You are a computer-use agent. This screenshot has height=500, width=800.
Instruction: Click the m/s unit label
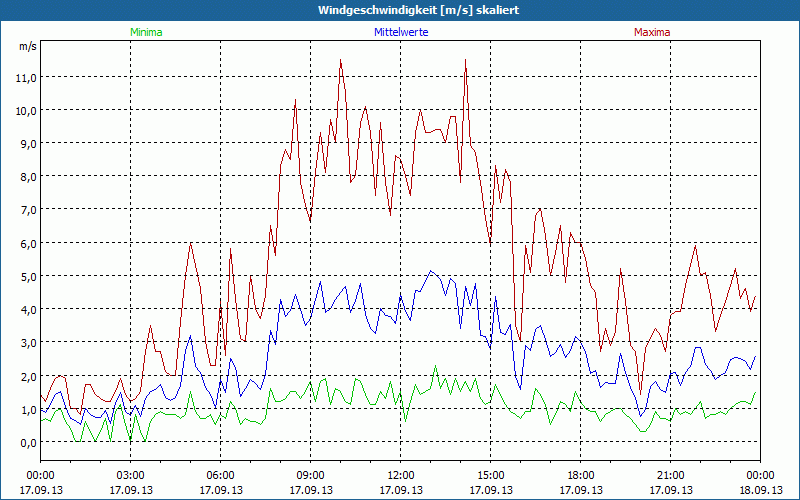[27, 46]
